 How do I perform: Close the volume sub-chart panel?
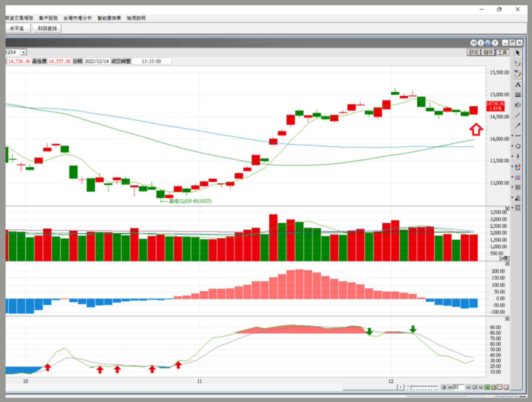click(507, 208)
